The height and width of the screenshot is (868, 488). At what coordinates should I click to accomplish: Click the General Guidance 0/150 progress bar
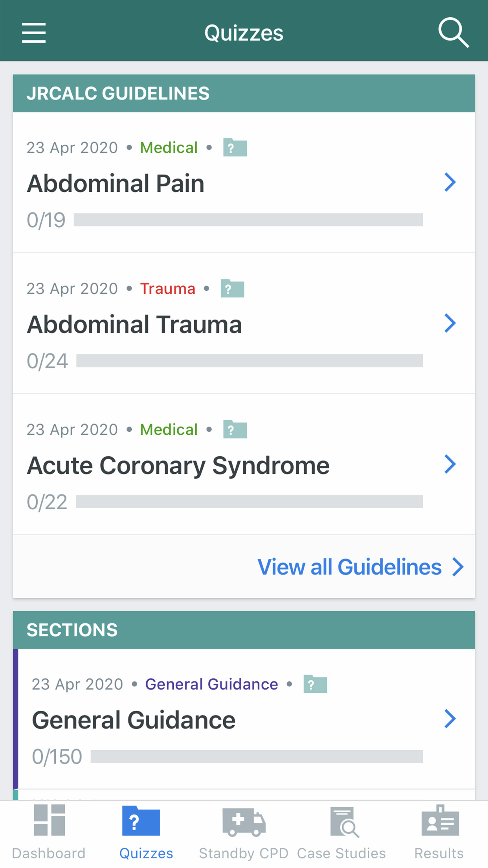(257, 756)
